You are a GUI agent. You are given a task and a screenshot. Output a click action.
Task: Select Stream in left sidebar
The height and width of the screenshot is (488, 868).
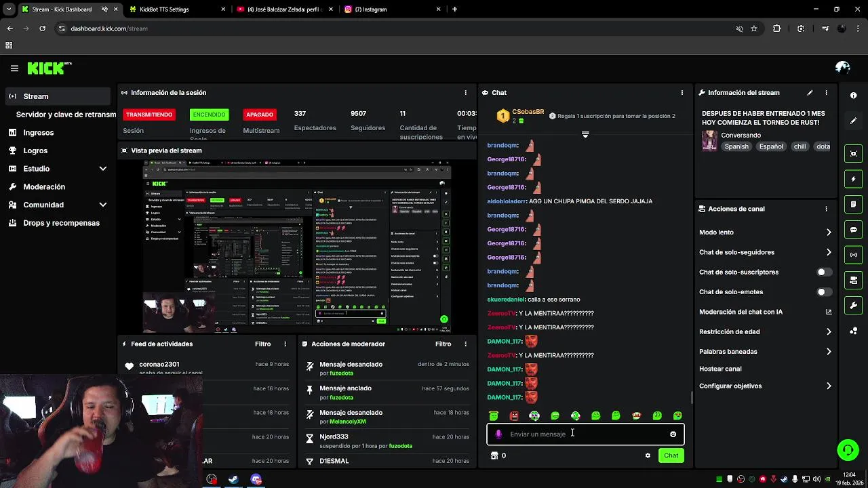[x=58, y=96]
